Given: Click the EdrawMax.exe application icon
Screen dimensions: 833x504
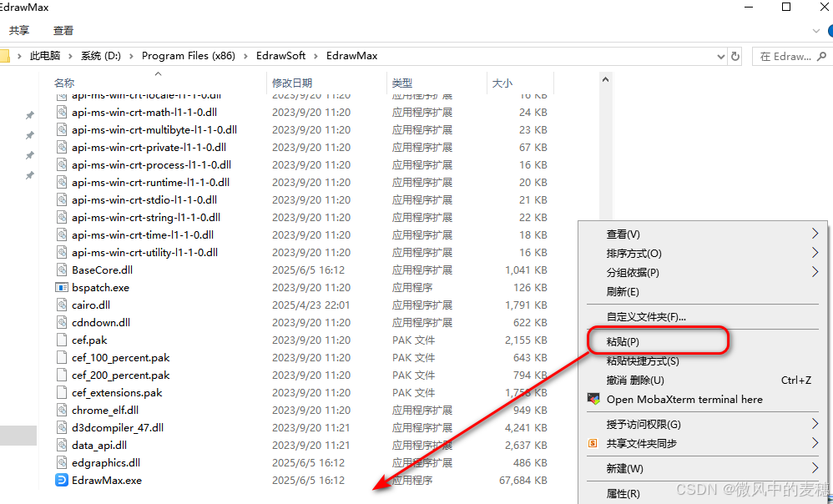Looking at the screenshot, I should coord(62,480).
